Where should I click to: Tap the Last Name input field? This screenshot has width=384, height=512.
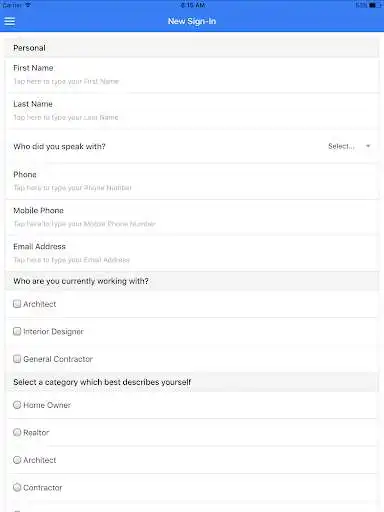(192, 117)
